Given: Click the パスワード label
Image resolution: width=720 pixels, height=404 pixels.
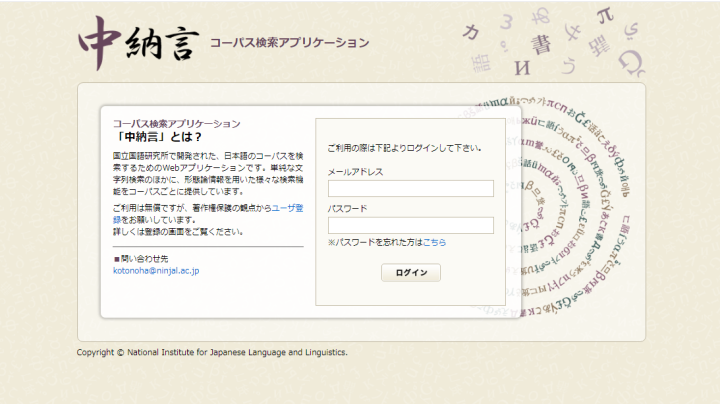Looking at the screenshot, I should click(347, 208).
